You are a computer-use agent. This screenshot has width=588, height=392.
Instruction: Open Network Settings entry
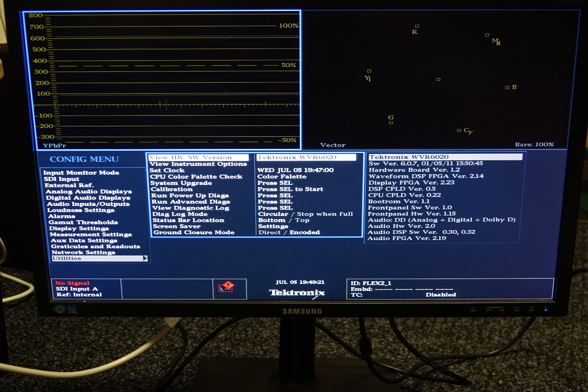coord(83,252)
